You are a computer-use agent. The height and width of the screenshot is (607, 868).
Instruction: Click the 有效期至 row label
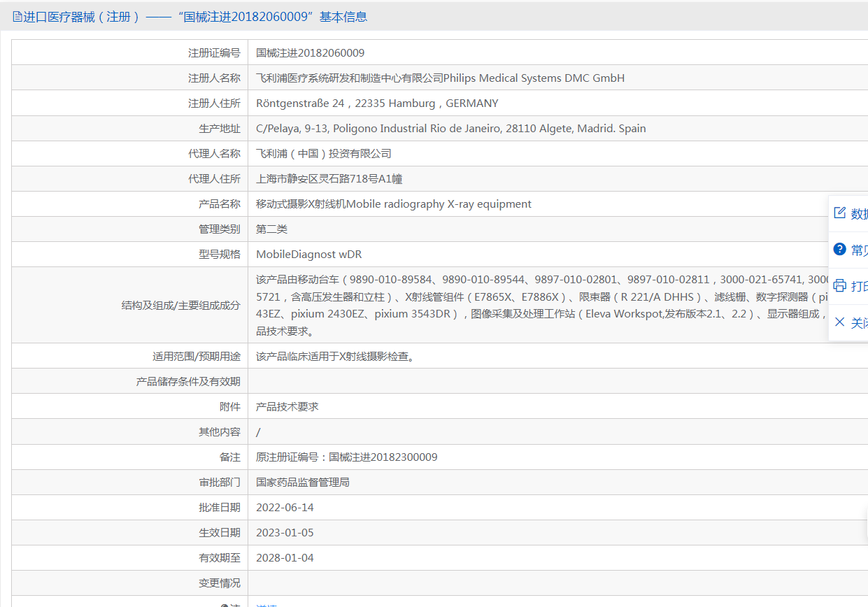point(220,557)
